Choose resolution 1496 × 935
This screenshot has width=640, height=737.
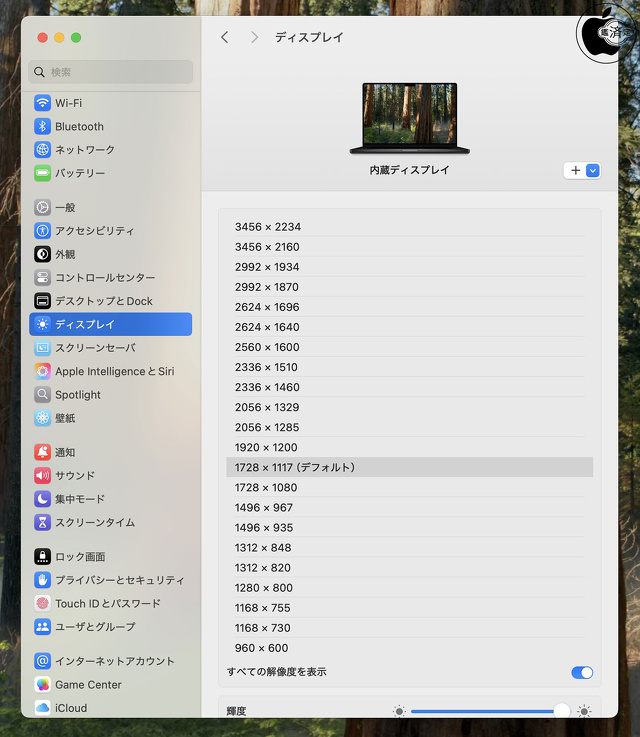coord(410,528)
